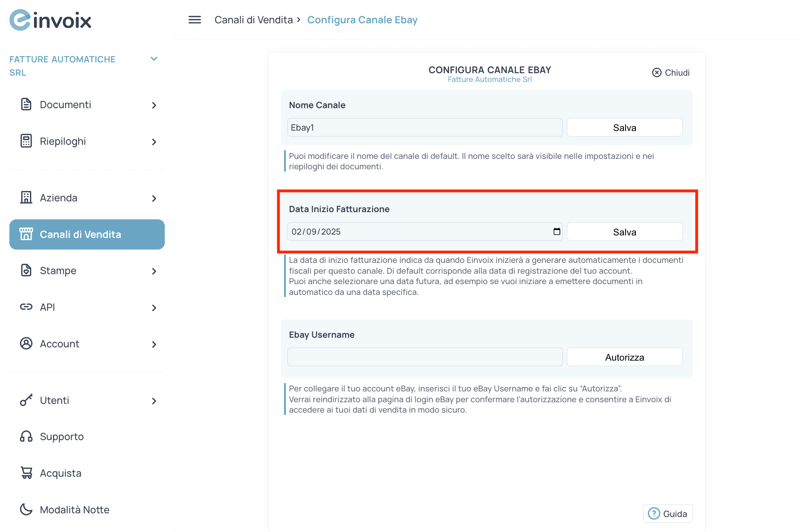Click the Stampe print icon
Viewport: 799px width, 532px height.
[x=26, y=270]
